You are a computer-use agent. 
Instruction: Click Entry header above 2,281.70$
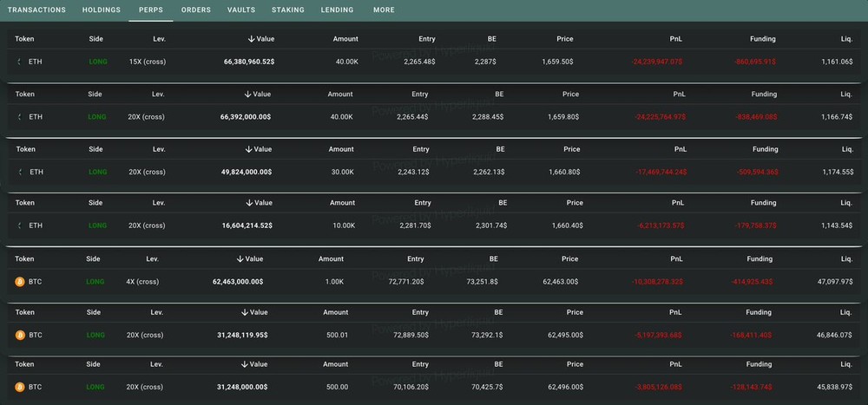click(x=424, y=203)
